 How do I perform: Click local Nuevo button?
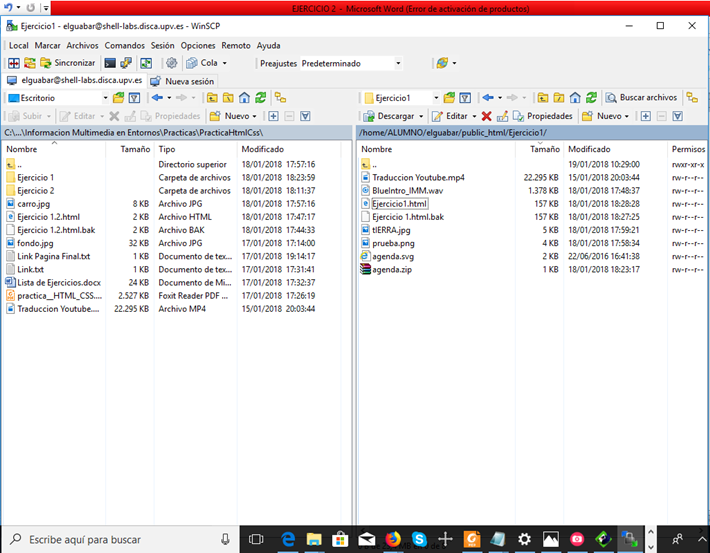pos(230,116)
